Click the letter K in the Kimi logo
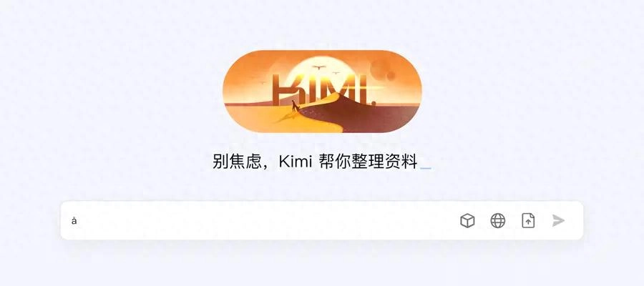Viewport: 644px width, 286px height. point(288,89)
